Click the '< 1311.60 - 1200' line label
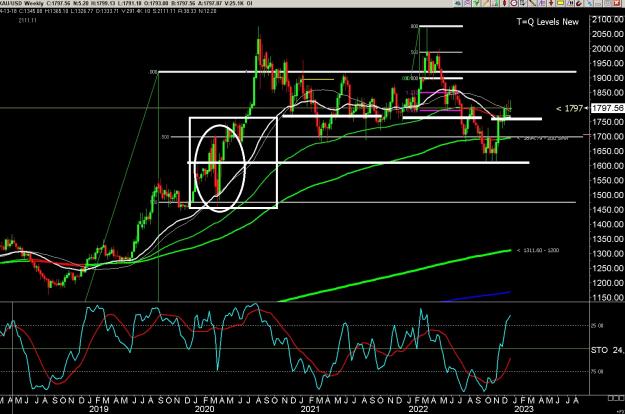 click(538, 251)
